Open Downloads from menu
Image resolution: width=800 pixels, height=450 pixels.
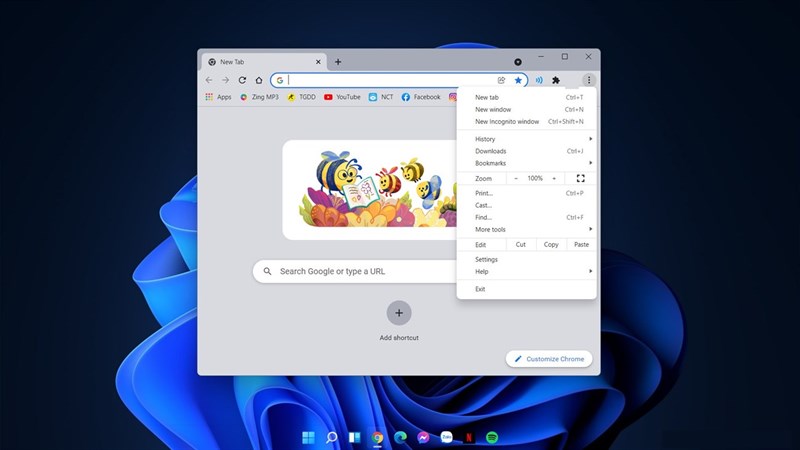coord(527,151)
